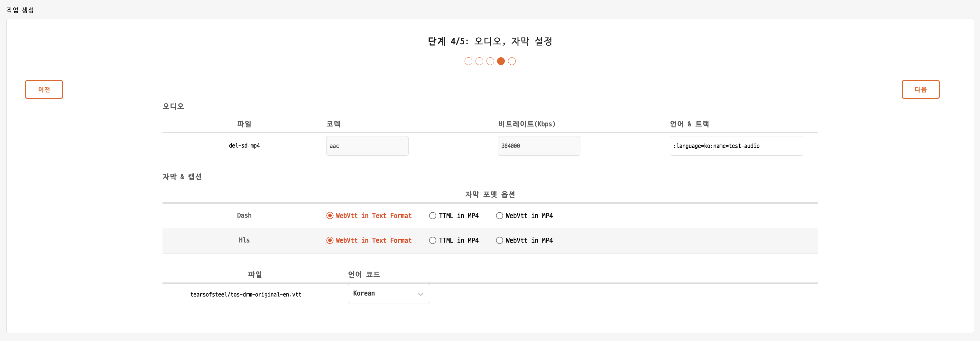Viewport: 980px width, 341px height.
Task: Choose WebVtt in MP4 for Dash
Action: [499, 216]
